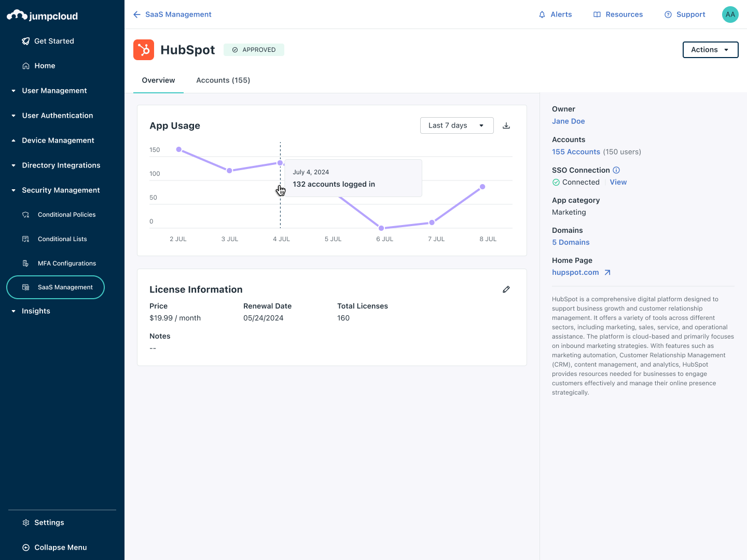This screenshot has height=560, width=747.
Task: Collapse the Security Management section
Action: 56,190
